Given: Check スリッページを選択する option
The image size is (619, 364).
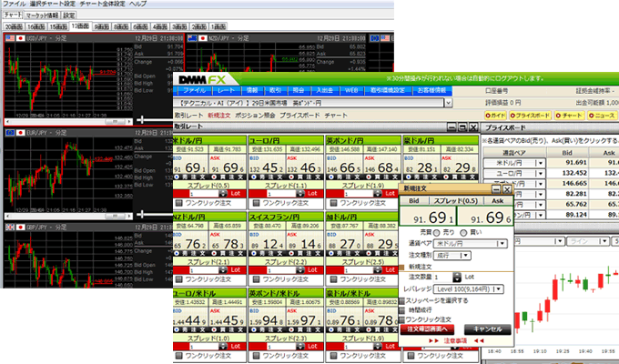Looking at the screenshot, I should [401, 301].
